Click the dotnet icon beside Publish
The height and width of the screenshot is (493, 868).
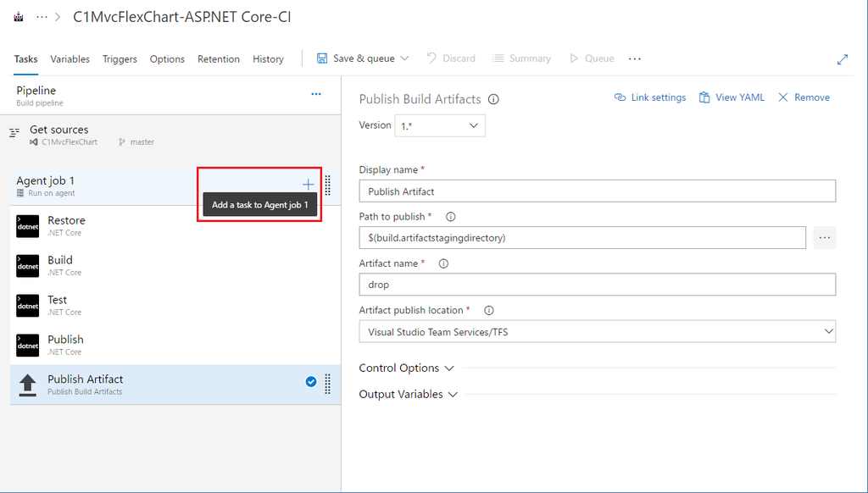28,346
